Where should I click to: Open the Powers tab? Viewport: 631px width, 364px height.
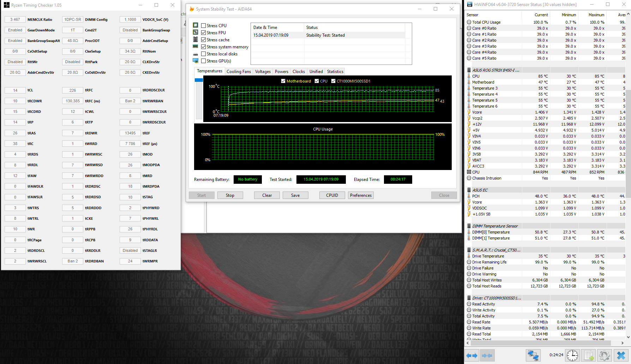click(x=282, y=72)
